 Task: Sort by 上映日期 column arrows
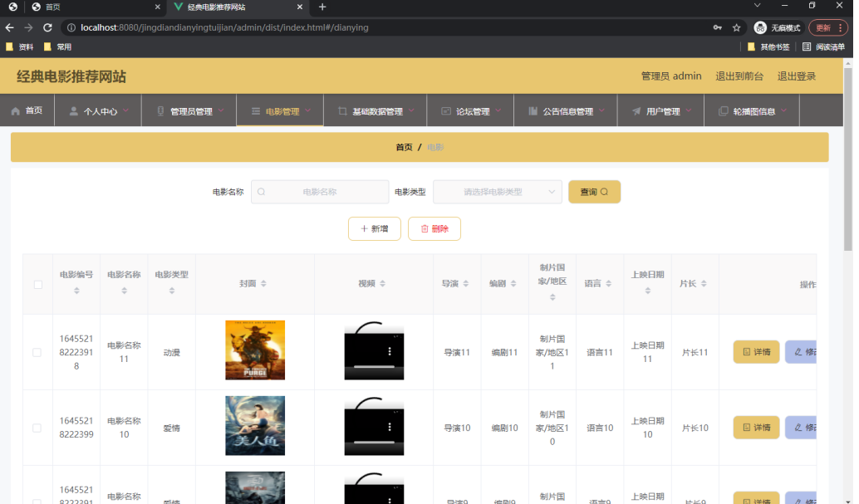click(647, 291)
